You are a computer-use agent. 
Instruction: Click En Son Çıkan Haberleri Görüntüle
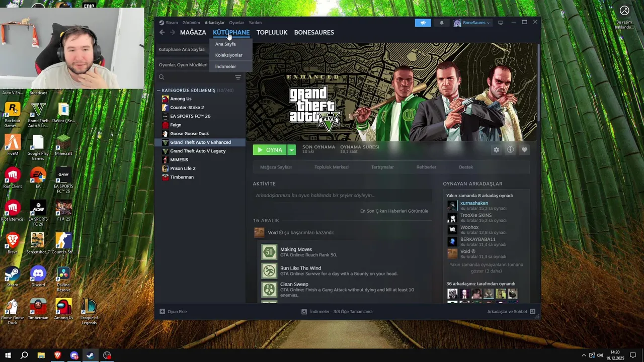394,211
